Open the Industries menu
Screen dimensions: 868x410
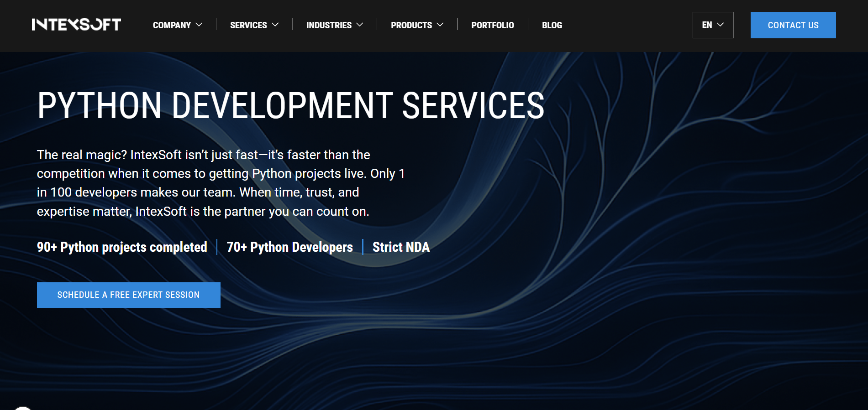click(329, 26)
